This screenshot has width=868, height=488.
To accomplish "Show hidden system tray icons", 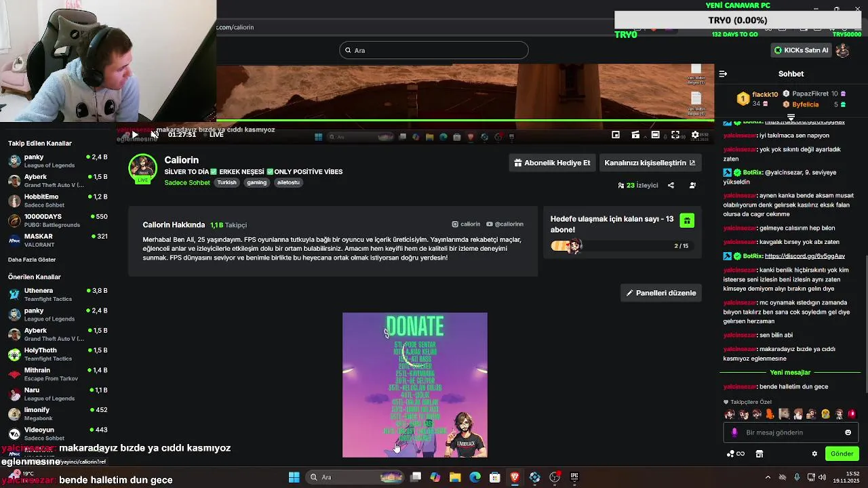I will pos(768,477).
